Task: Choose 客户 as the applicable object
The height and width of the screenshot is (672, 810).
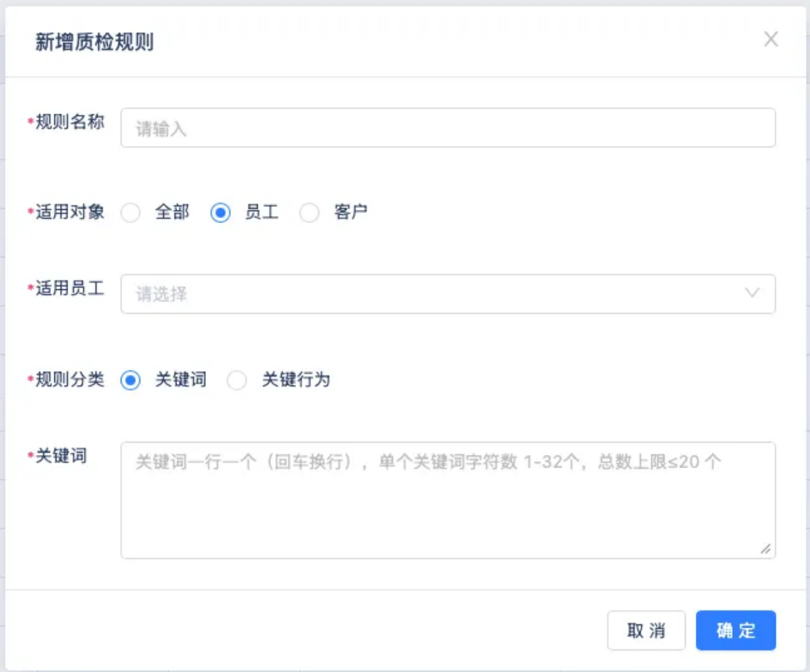Action: click(x=309, y=212)
